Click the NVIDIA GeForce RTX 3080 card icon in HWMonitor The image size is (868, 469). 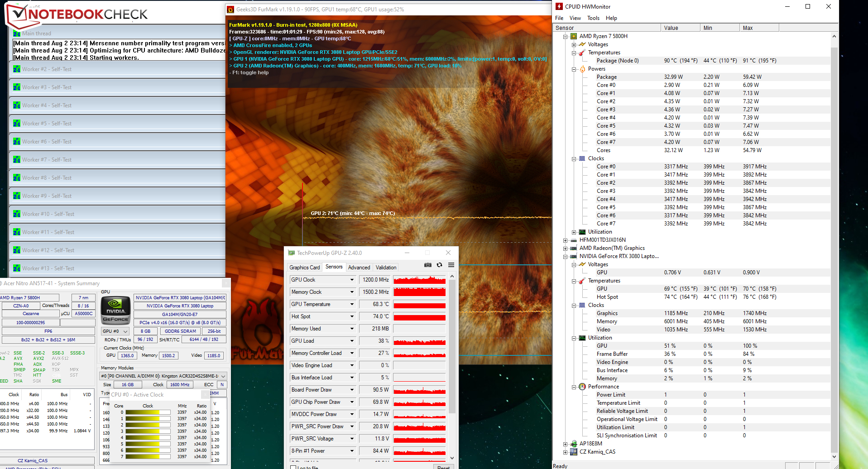(574, 256)
